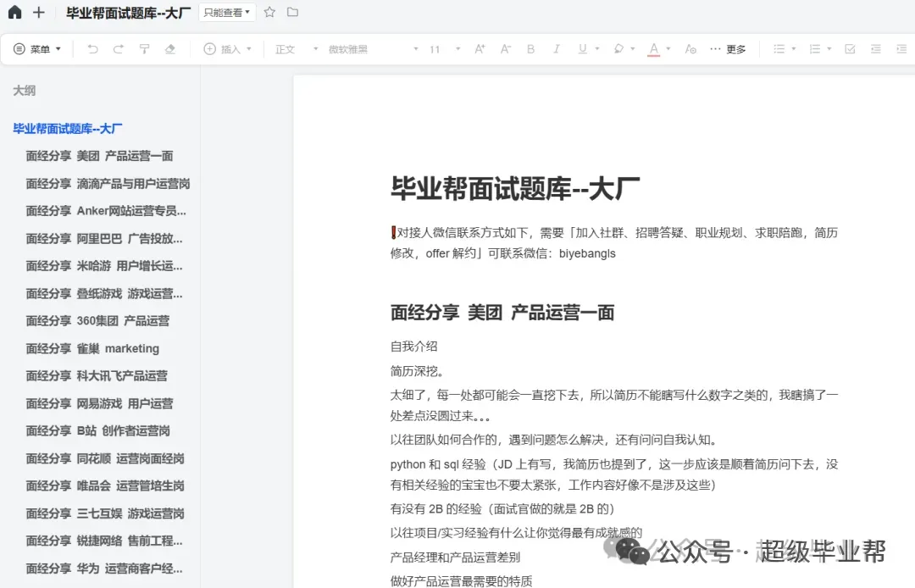Redo the last action
Image resolution: width=915 pixels, height=588 pixels.
119,49
